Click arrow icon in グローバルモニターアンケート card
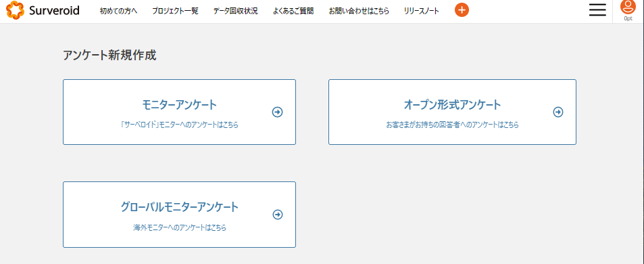This screenshot has width=644, height=264. click(278, 215)
